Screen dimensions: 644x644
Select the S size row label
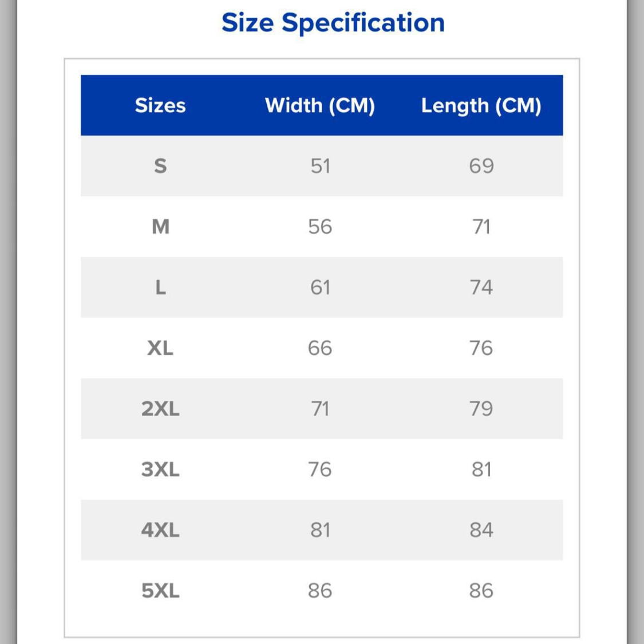tap(160, 166)
